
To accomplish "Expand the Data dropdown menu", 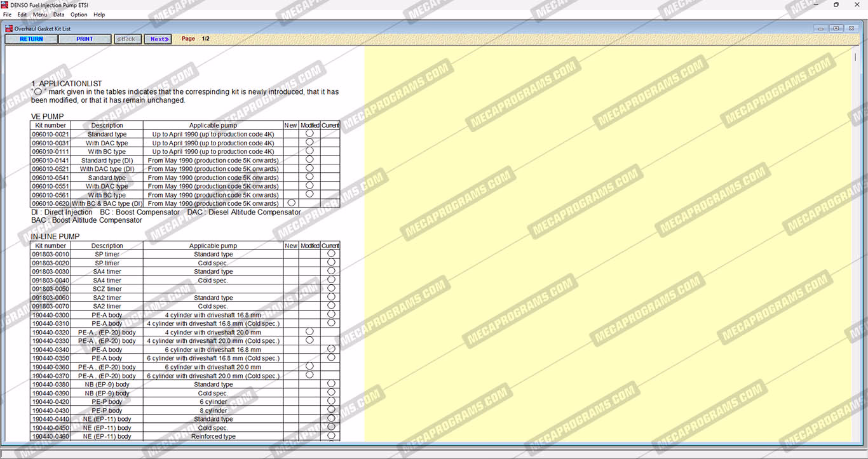I will [58, 15].
